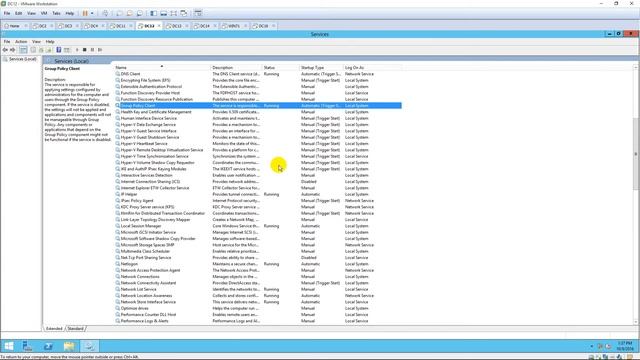Select the Group Policy Client service row

[258, 105]
